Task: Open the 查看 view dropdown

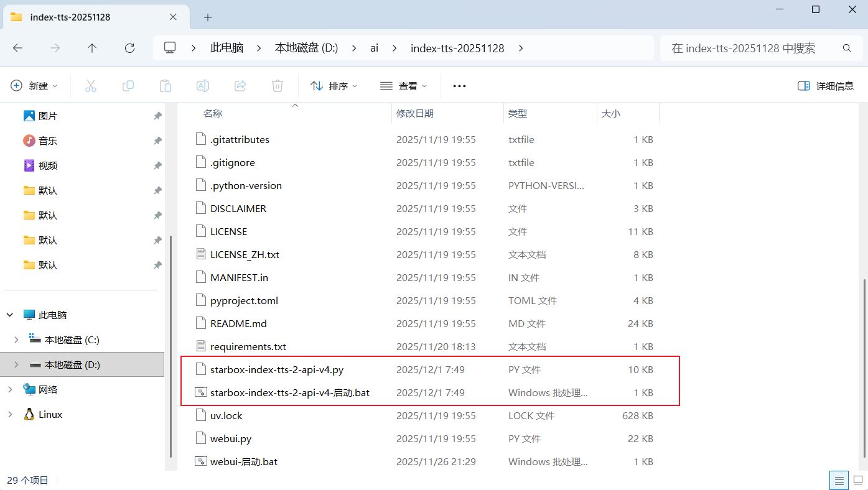Action: click(x=404, y=86)
